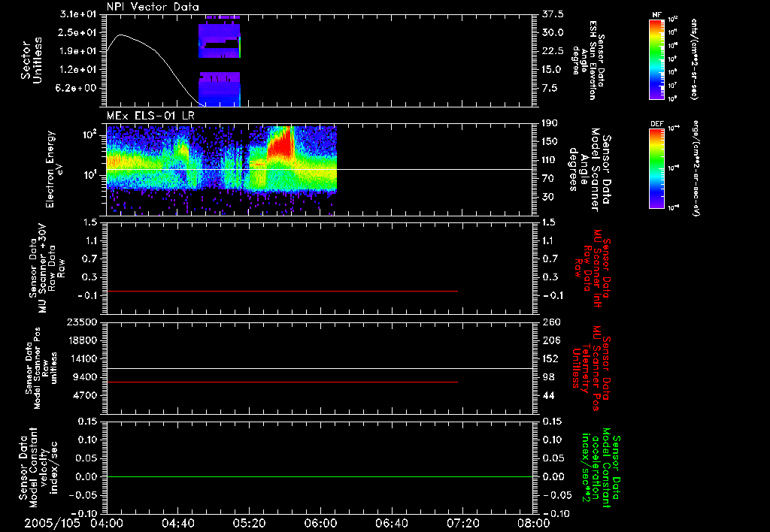Click the 2005/105 date label

(x=52, y=523)
